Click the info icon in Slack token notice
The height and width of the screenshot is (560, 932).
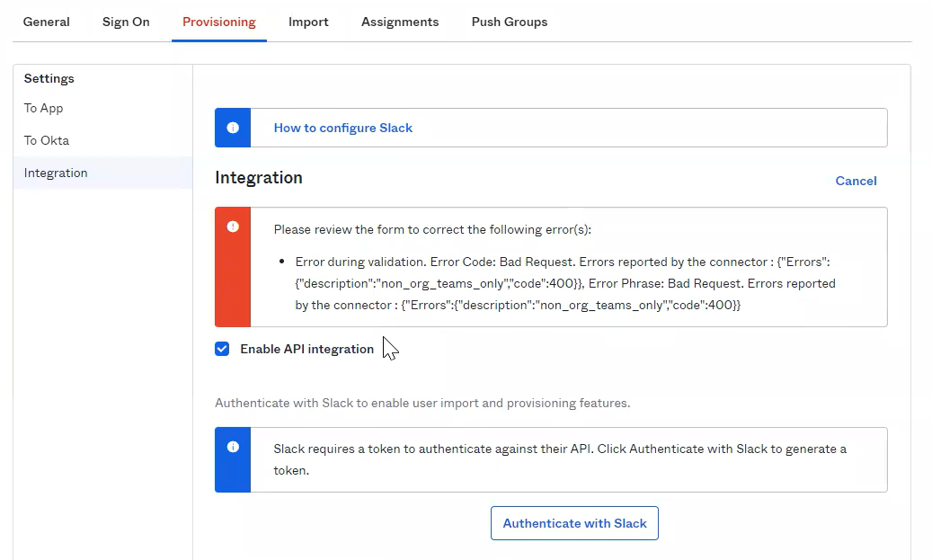click(233, 447)
